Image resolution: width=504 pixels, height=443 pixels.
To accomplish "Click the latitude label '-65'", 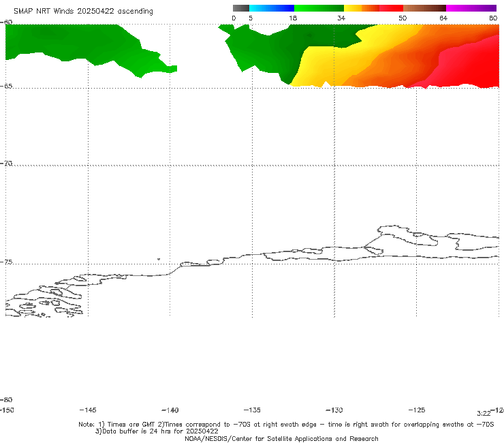I will [x=6, y=87].
